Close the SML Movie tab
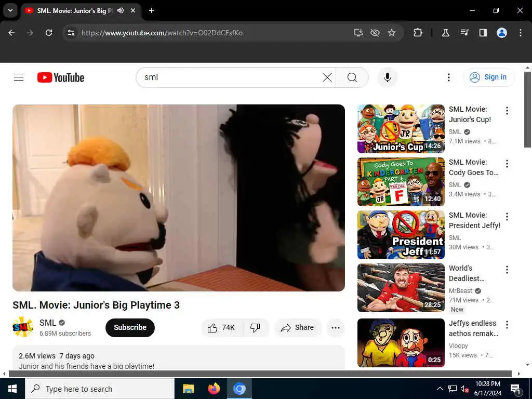Viewport: 532px width, 399px height. pyautogui.click(x=134, y=10)
